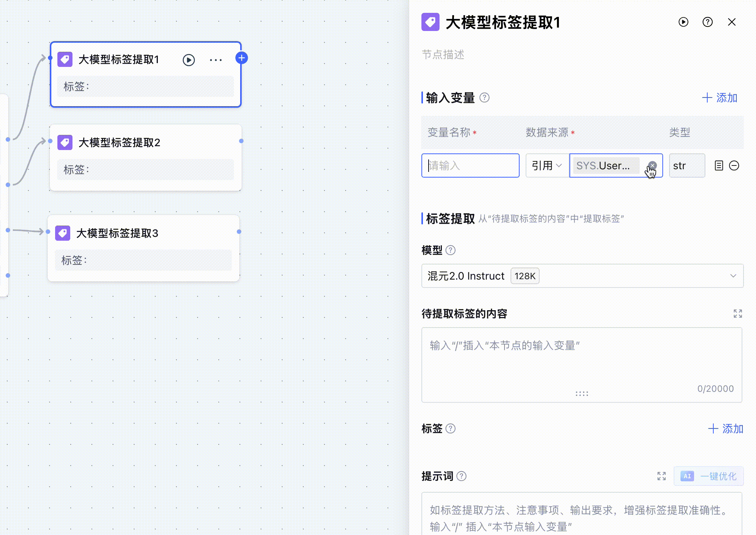
Task: Click blue plus connector on the 大模型标签提取1 node
Action: pyautogui.click(x=242, y=58)
